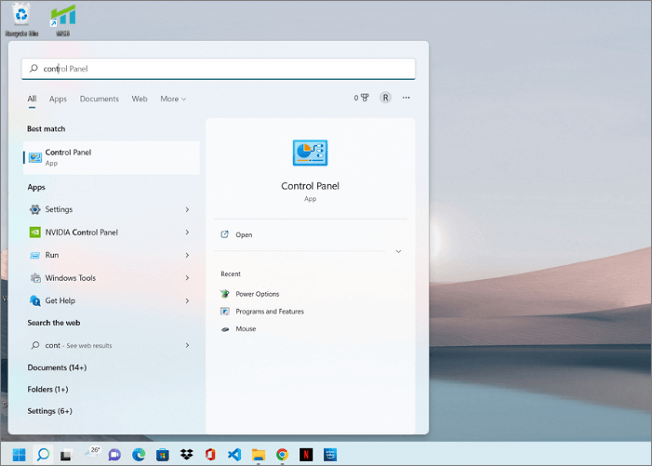652x466 pixels.
Task: Switch to the Apps tab
Action: (58, 99)
